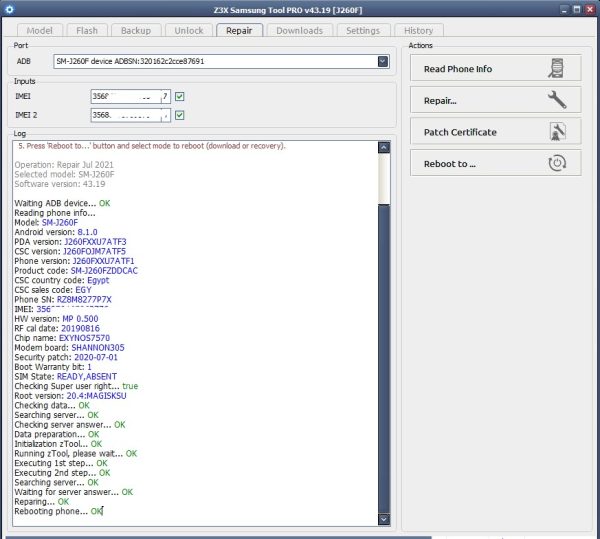Switch to the Settings tab
This screenshot has height=539, width=600.
pyautogui.click(x=363, y=30)
